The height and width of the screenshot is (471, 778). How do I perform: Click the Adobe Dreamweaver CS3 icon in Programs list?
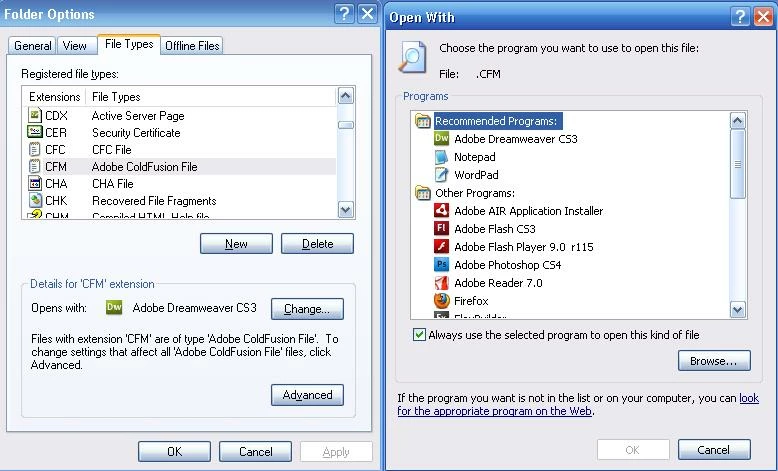tap(441, 138)
